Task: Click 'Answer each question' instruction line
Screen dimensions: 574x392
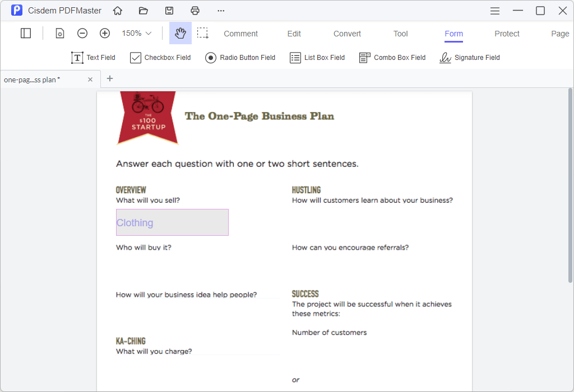Action: tap(237, 164)
